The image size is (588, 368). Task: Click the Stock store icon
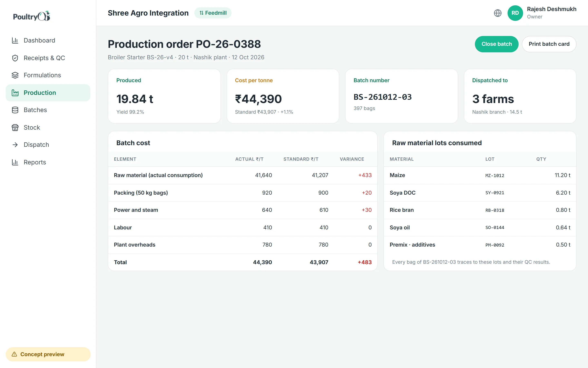pyautogui.click(x=15, y=128)
